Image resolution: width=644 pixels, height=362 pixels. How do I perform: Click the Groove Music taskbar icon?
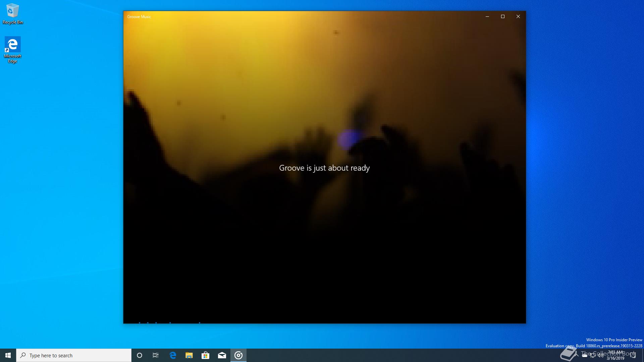pyautogui.click(x=238, y=355)
